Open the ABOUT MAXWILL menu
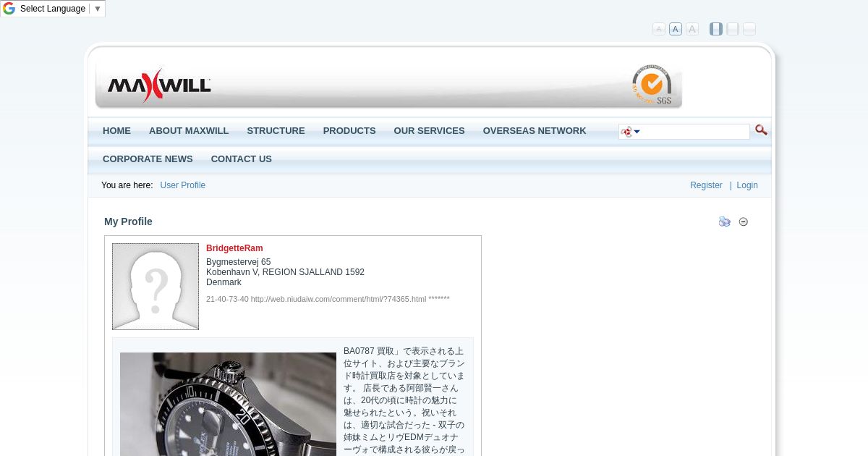This screenshot has height=456, width=868. point(189,131)
